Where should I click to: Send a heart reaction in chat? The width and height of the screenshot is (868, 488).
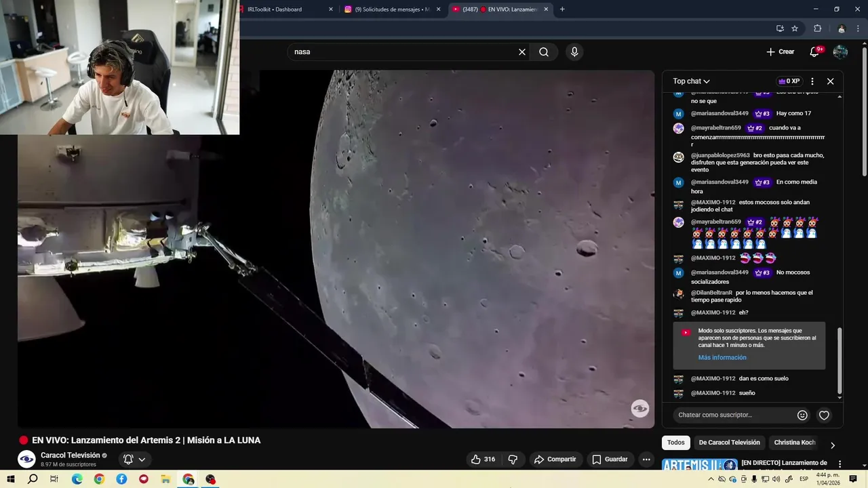click(x=824, y=415)
